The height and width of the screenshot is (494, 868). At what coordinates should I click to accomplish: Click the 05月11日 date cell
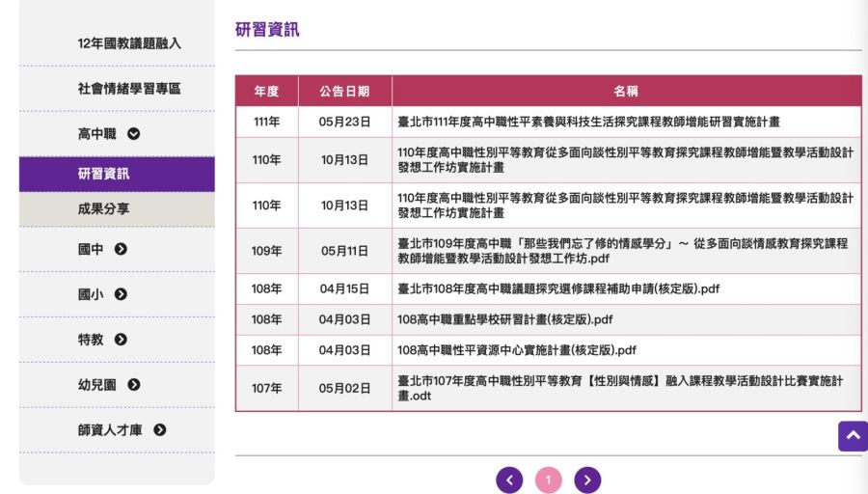point(344,251)
